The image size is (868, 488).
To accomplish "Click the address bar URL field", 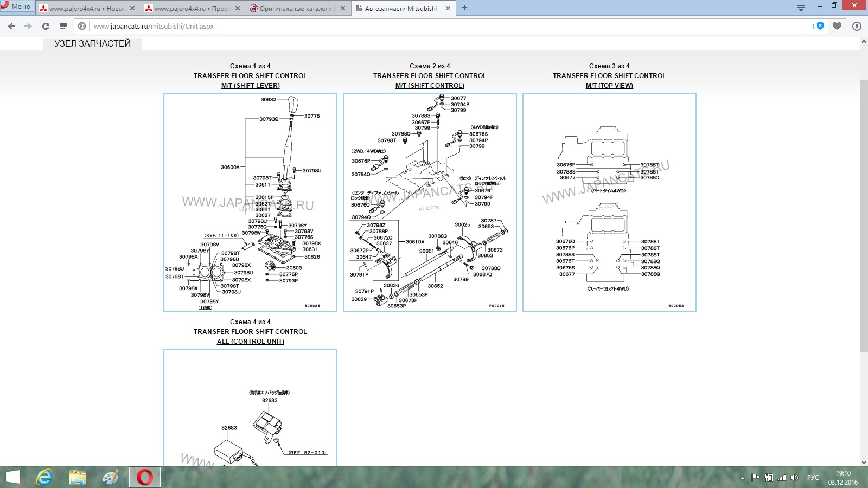I will point(434,26).
